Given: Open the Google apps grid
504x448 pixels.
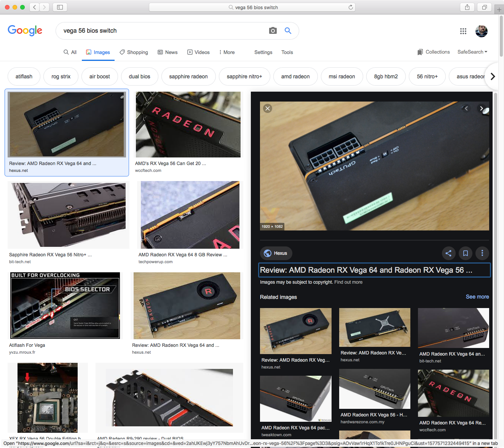Looking at the screenshot, I should click(x=463, y=31).
